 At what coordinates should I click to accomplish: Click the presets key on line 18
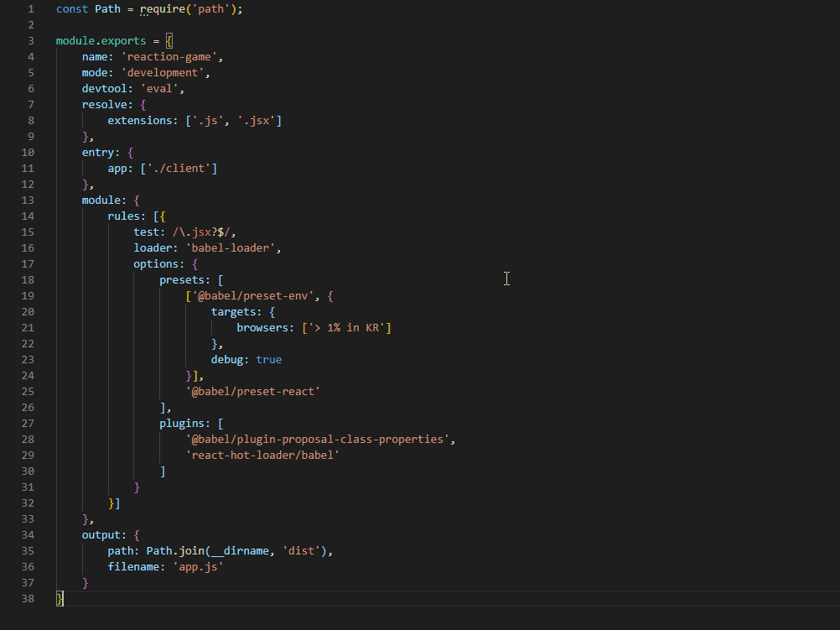click(182, 280)
